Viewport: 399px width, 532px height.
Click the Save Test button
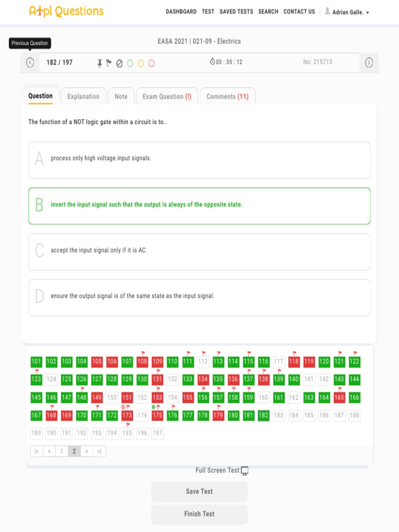[x=199, y=491]
